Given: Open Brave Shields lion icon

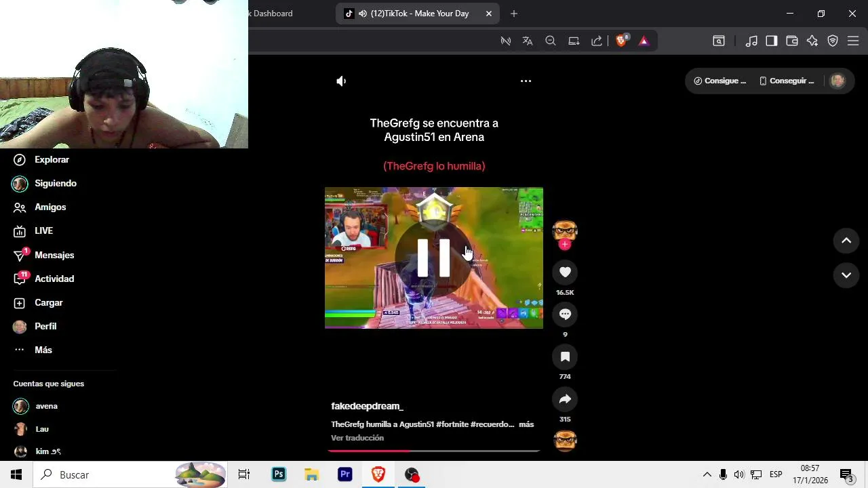Looking at the screenshot, I should [x=621, y=41].
